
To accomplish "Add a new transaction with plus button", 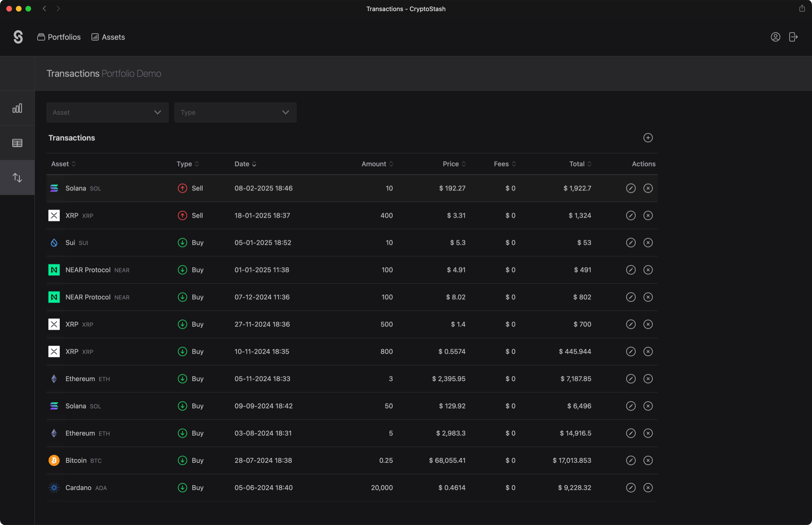I will click(x=648, y=138).
